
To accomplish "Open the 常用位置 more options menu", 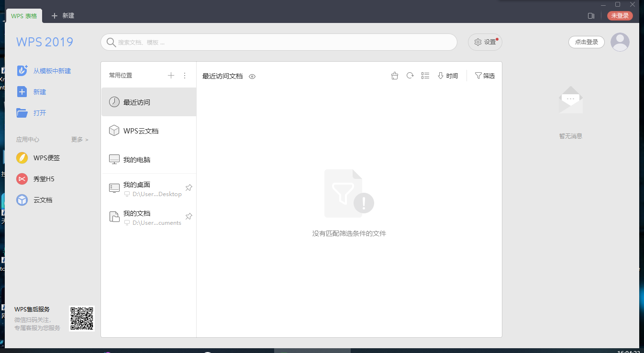I will pyautogui.click(x=185, y=76).
